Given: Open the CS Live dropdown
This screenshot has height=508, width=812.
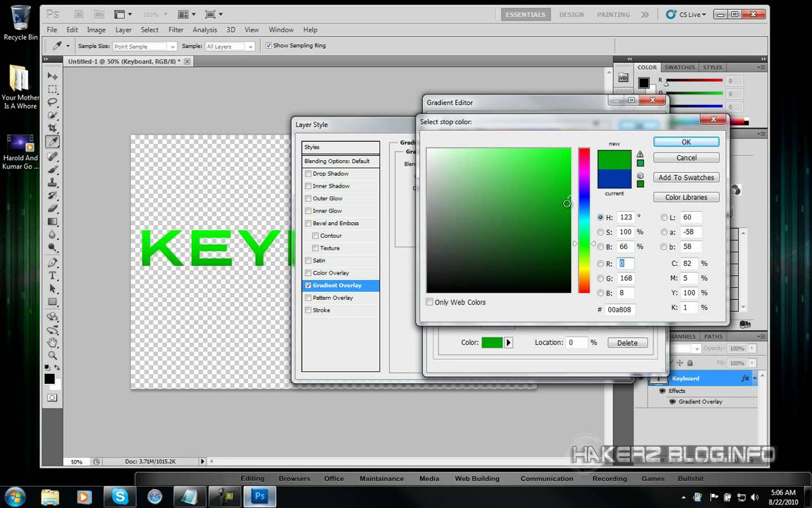Looking at the screenshot, I should tap(686, 15).
